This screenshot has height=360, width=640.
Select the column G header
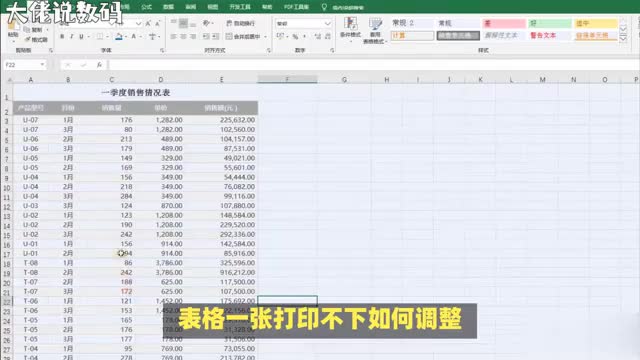click(x=344, y=80)
